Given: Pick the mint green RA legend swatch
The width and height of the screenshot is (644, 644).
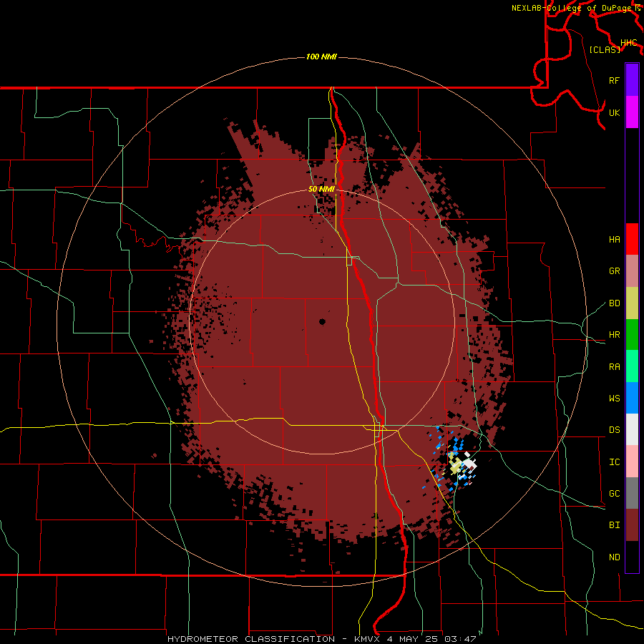Looking at the screenshot, I should [632, 366].
